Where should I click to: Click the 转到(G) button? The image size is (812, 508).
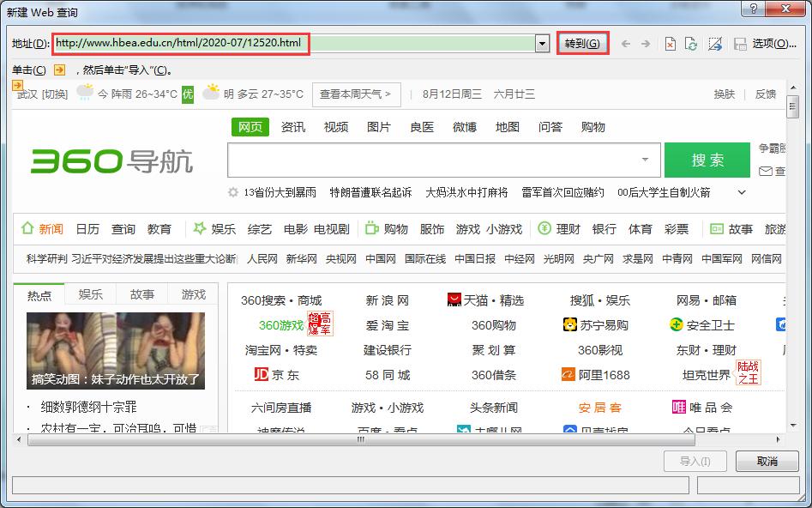point(582,43)
